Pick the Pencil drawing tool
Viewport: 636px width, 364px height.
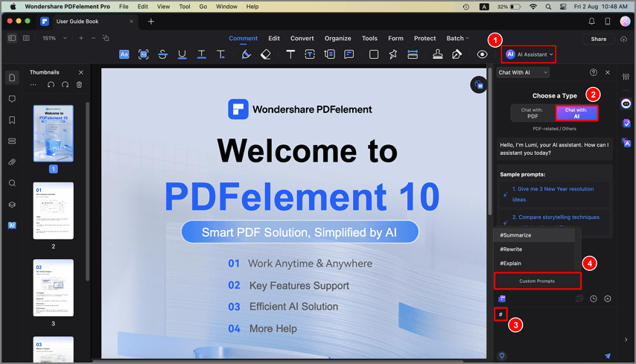(246, 54)
